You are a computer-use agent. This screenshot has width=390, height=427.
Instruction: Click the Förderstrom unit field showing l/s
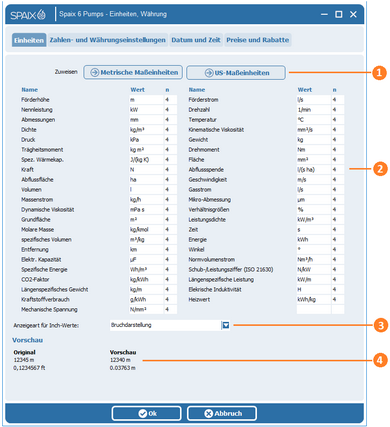pyautogui.click(x=314, y=100)
